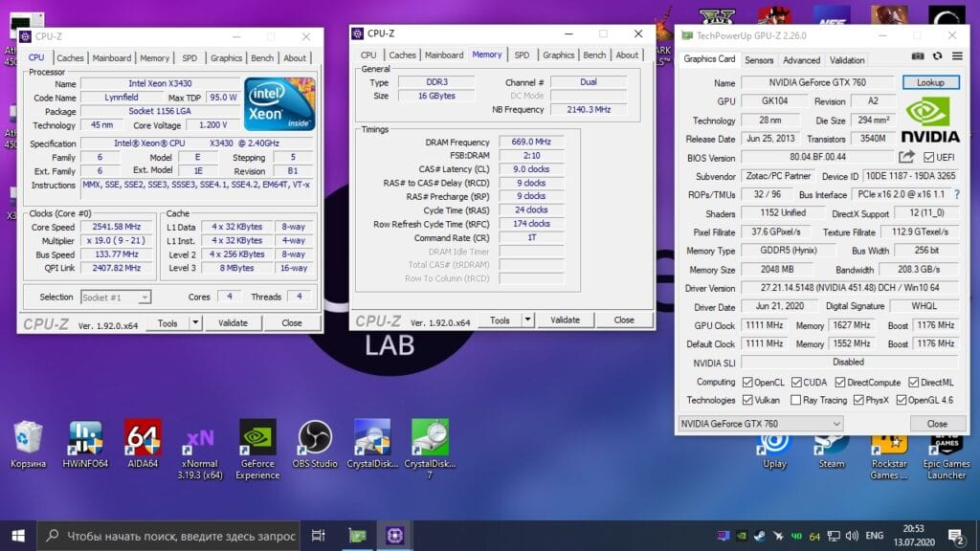Click Validate in Memory CPU-Z window
Screen dimensions: 980x551
[565, 320]
